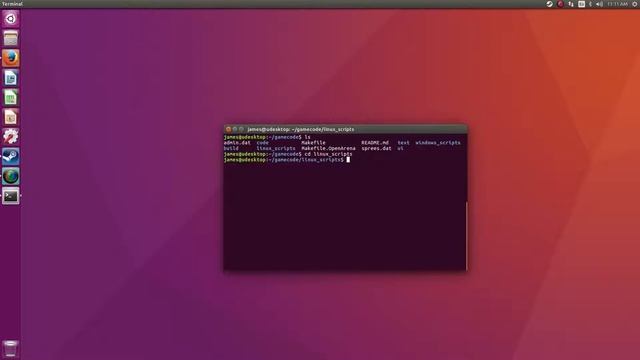Open the Ubuntu Dash search launcher
This screenshot has height=360, width=640.
pyautogui.click(x=11, y=19)
